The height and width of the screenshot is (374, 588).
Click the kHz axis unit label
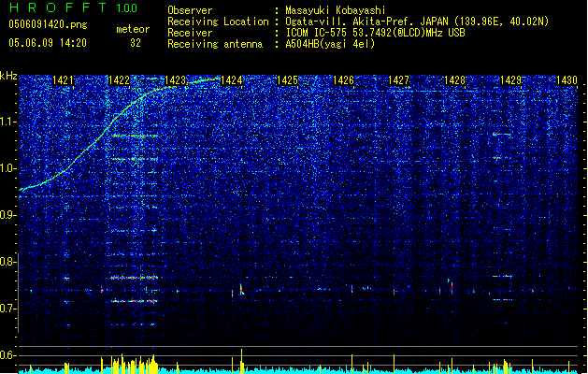tap(8, 76)
